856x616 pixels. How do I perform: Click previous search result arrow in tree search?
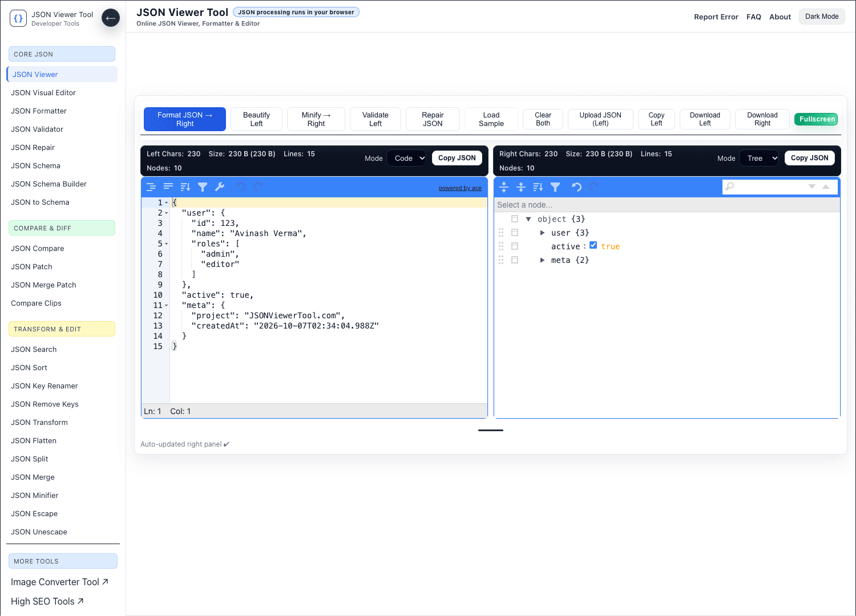pos(826,187)
